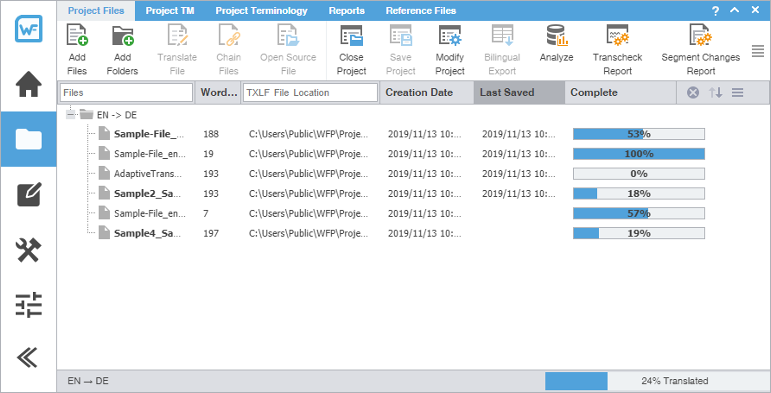This screenshot has height=393, width=771.
Task: Click EN → DE in the status bar
Action: pos(88,381)
